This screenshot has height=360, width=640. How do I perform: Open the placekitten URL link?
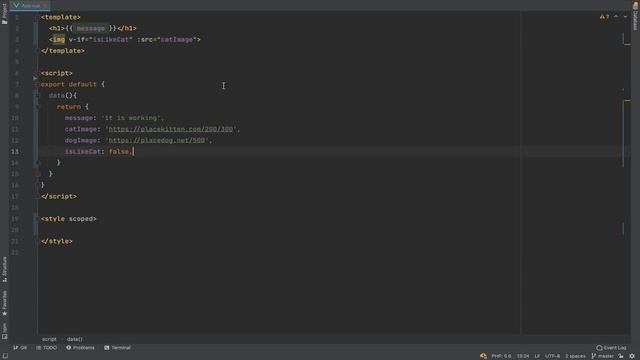click(171, 129)
